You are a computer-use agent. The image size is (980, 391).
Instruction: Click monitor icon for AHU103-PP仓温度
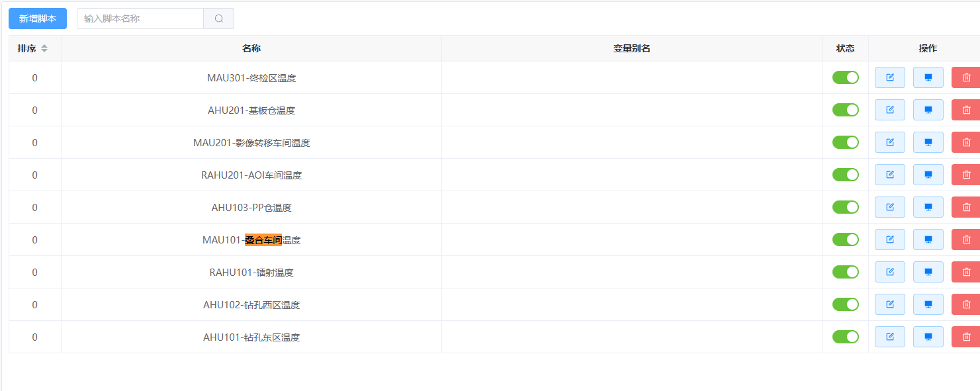(928, 207)
